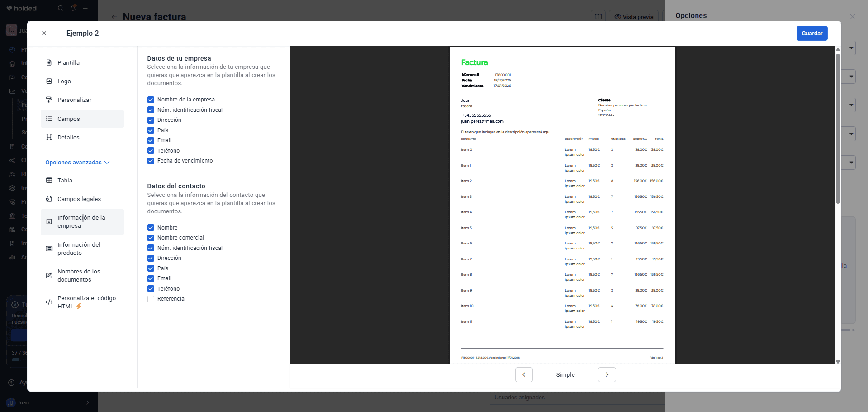Open the Detalles section
The image size is (868, 412).
82,137
